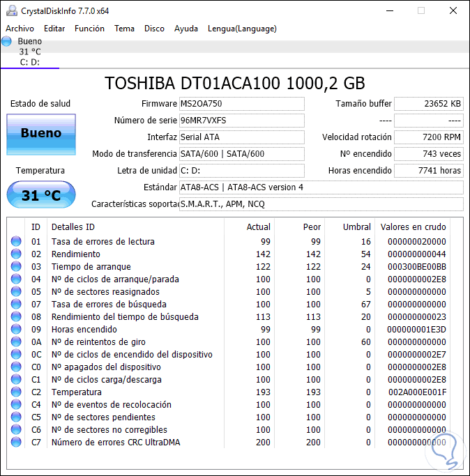Click raw value 002A000E001F
Image resolution: width=470 pixels, height=476 pixels.
(x=418, y=392)
